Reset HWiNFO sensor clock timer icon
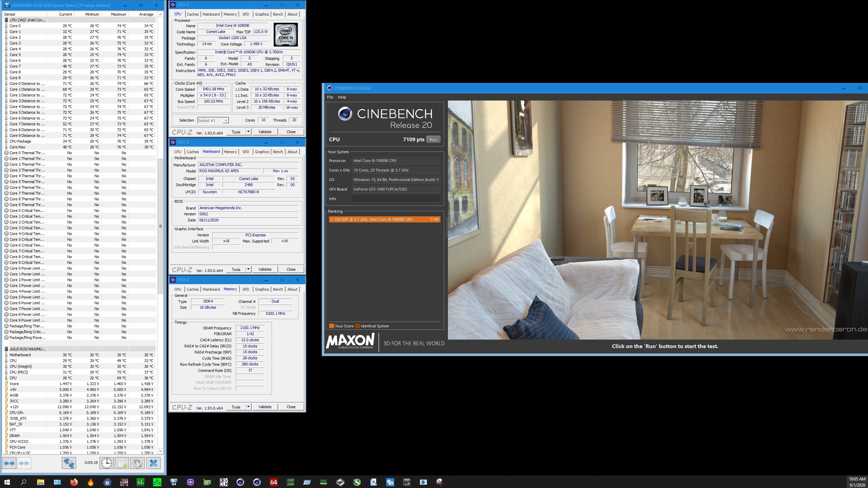Viewport: 868px width, 488px height. pyautogui.click(x=107, y=463)
